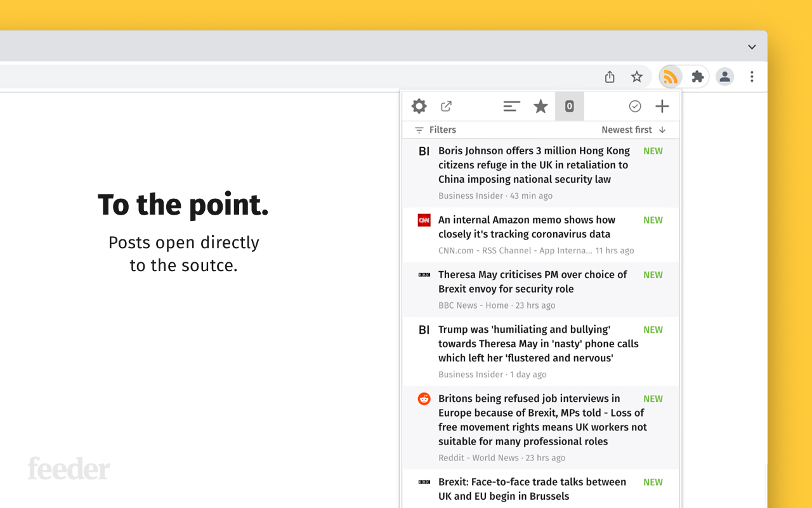Add a new feed with plus icon
The image size is (812, 508).
click(x=662, y=106)
